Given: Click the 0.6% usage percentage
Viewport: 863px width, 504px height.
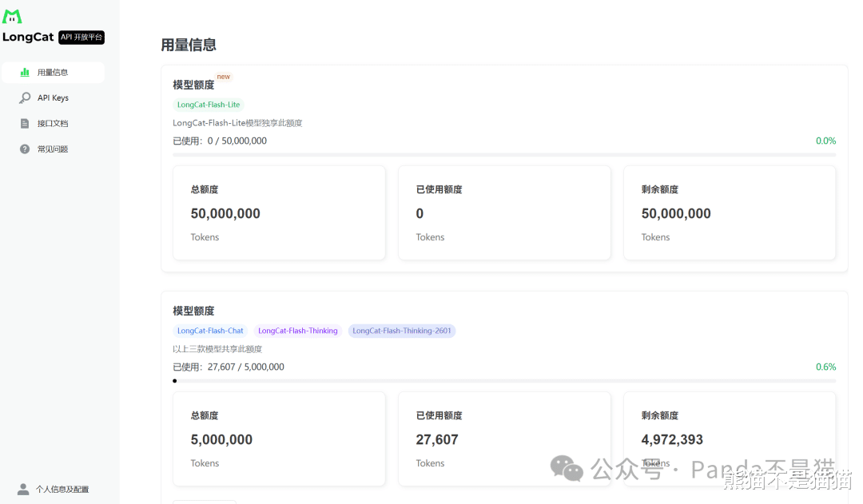Looking at the screenshot, I should tap(825, 367).
